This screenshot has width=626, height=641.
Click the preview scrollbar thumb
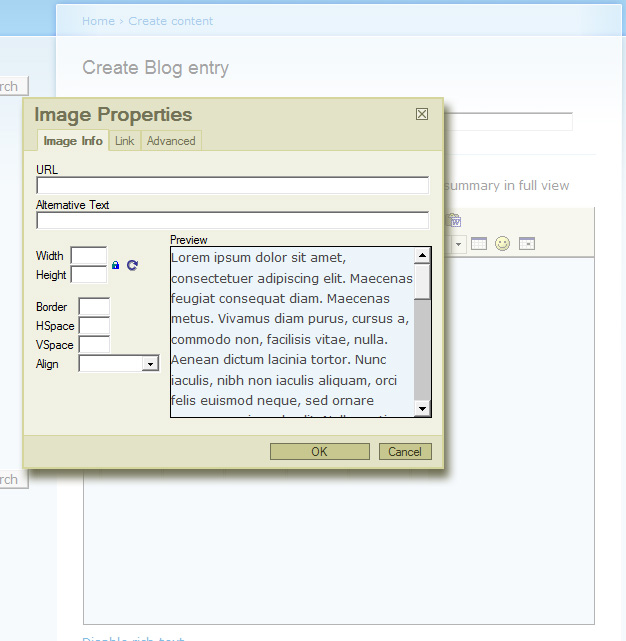pyautogui.click(x=422, y=281)
